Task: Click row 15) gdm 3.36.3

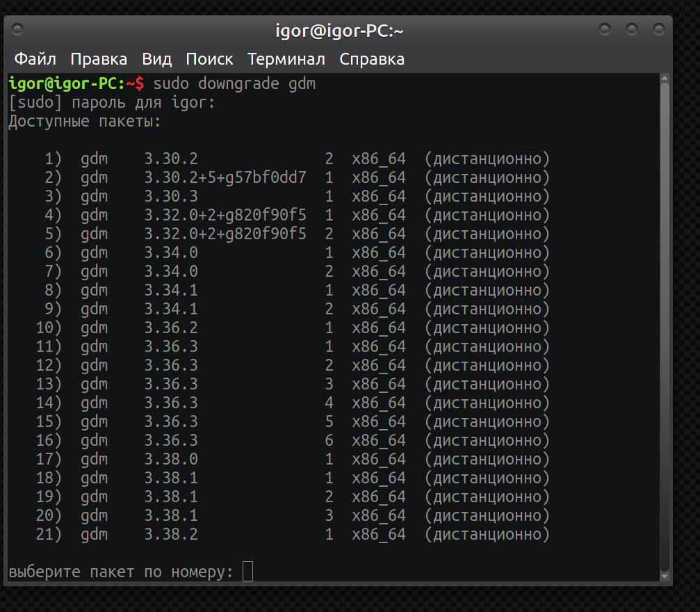Action: click(x=293, y=421)
